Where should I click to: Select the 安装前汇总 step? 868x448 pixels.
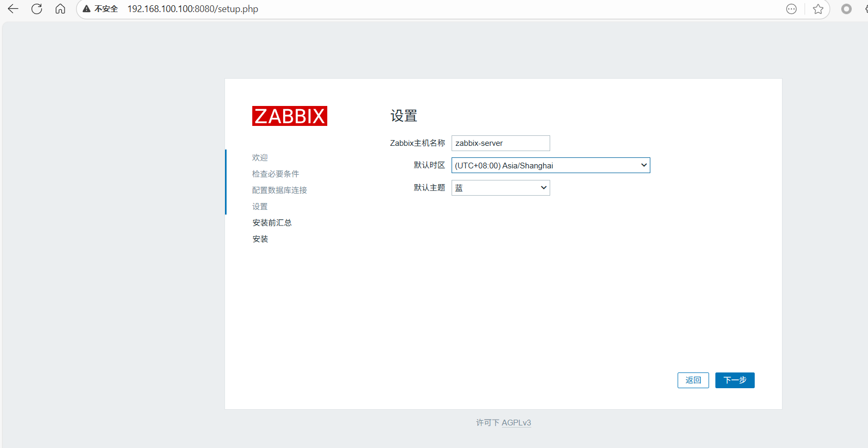272,222
